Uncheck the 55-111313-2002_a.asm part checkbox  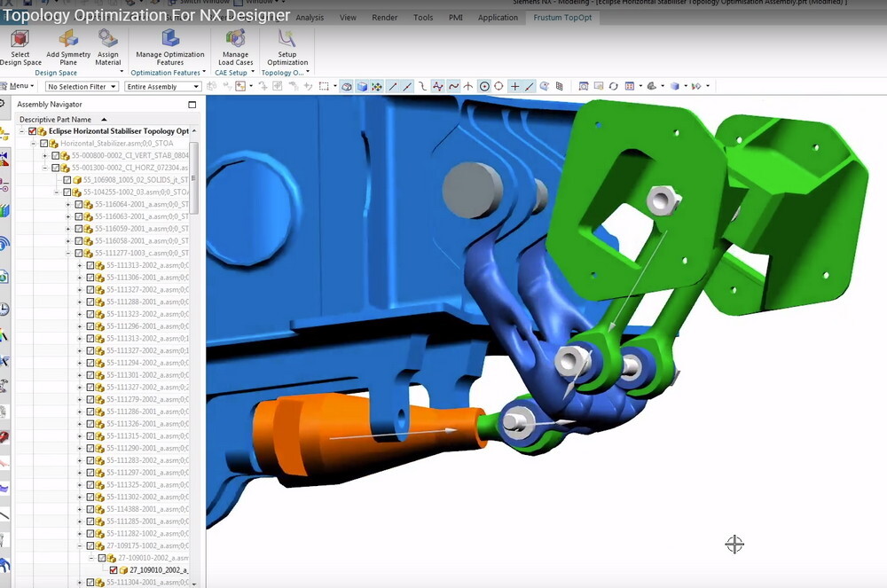point(90,266)
